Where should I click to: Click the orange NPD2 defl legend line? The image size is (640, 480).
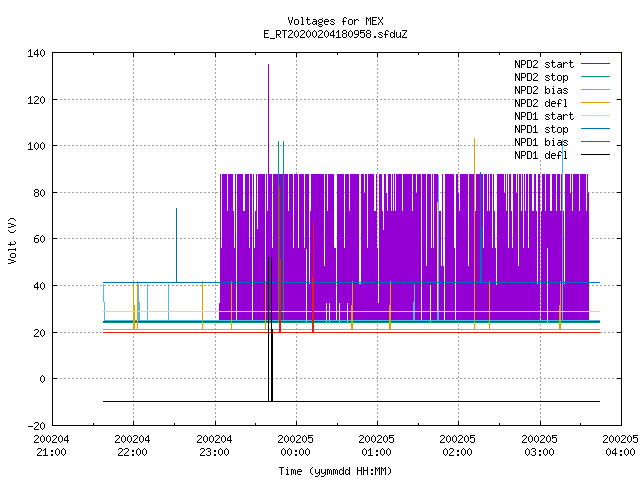[x=595, y=103]
